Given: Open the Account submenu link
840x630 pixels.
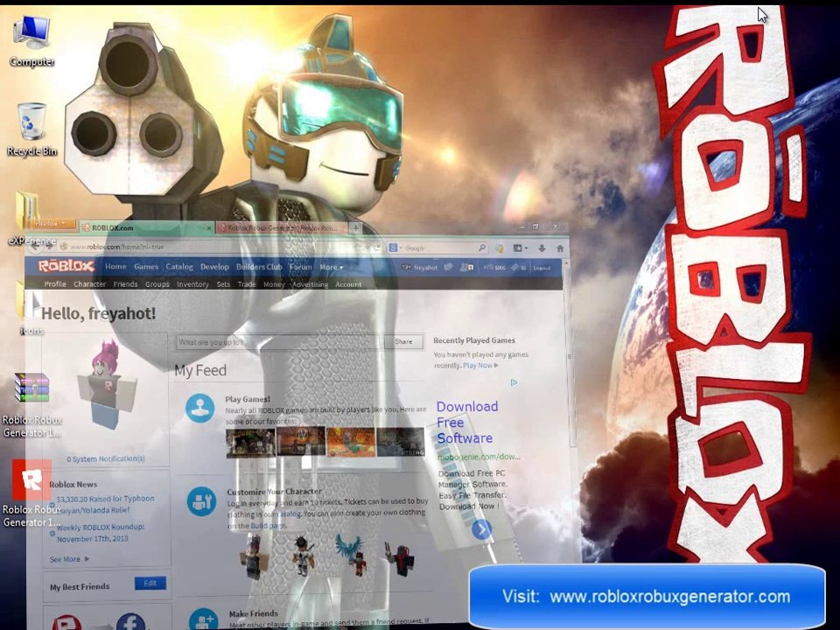Looking at the screenshot, I should pos(348,283).
